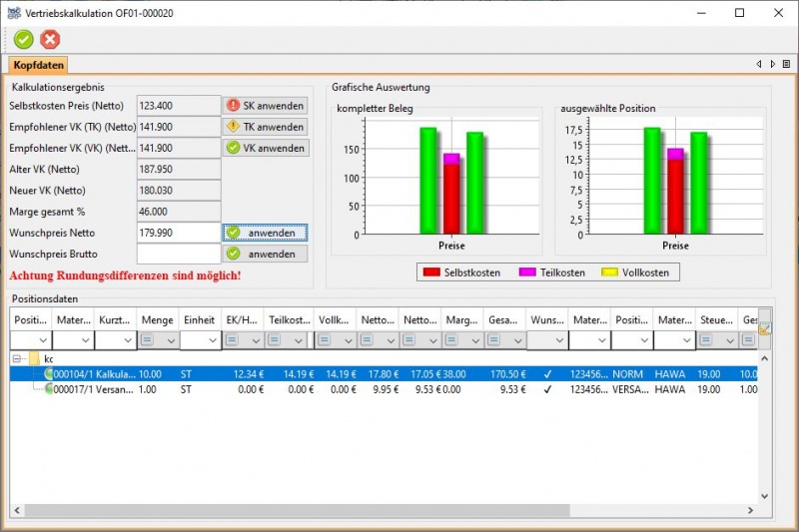This screenshot has width=799, height=532.
Task: Switch to the Kopfdaten tab
Action: [x=40, y=65]
